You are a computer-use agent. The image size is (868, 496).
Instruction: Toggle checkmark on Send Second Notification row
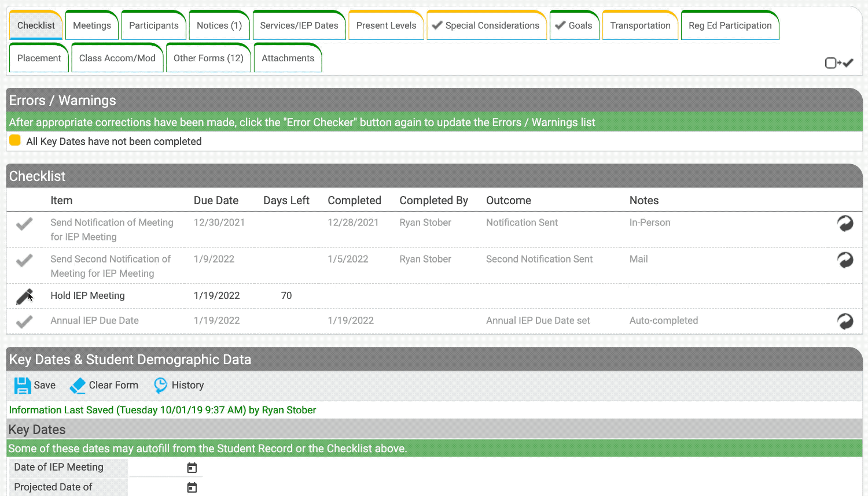point(24,261)
